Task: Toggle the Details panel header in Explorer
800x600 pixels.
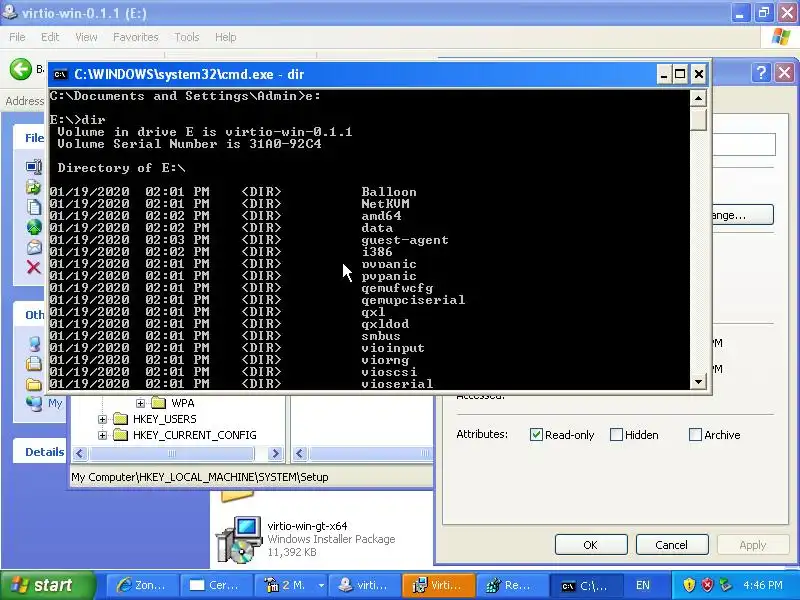Action: point(40,452)
